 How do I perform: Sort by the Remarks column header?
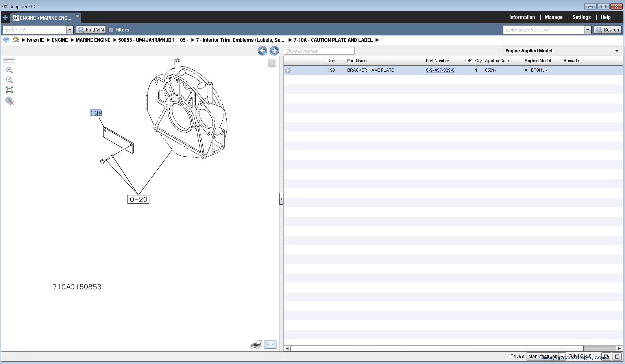pos(572,61)
